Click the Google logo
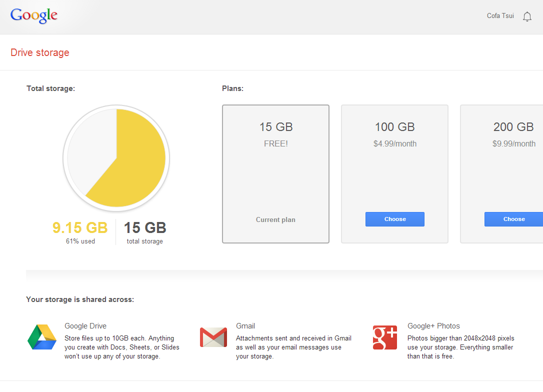The height and width of the screenshot is (392, 543). click(x=34, y=15)
